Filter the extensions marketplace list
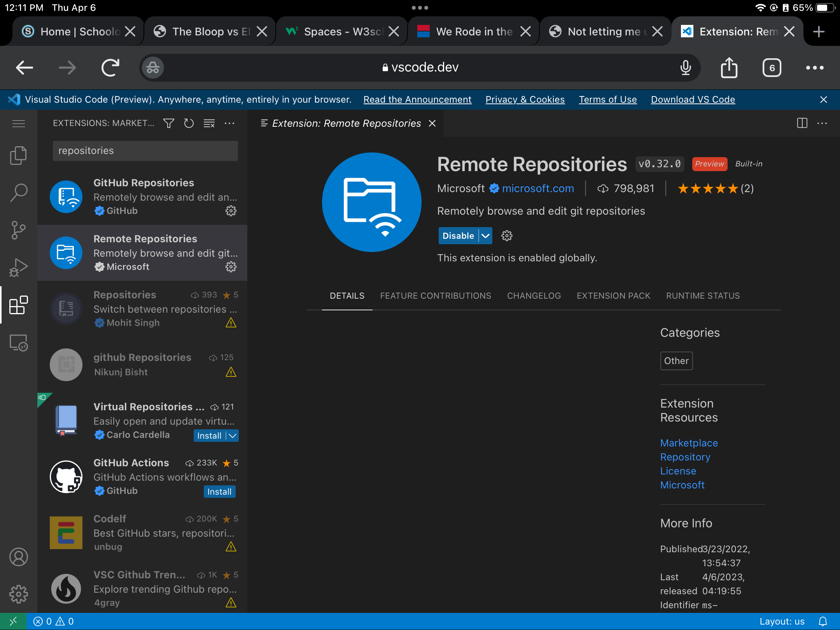The image size is (840, 630). click(x=169, y=123)
